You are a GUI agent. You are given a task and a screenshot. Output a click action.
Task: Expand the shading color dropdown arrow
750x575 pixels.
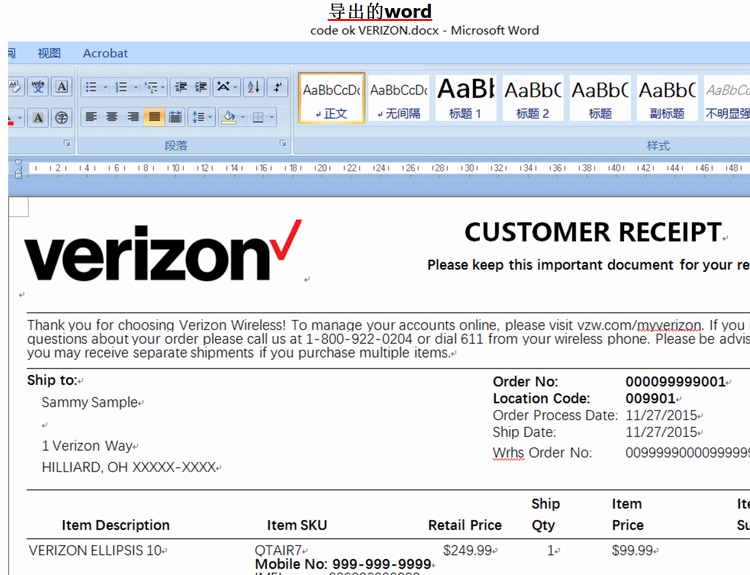[243, 117]
